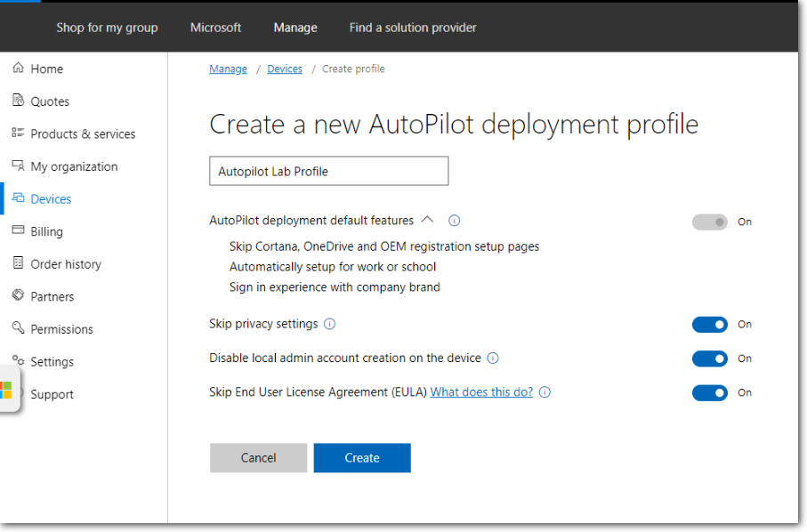Click the Products & services icon
This screenshot has height=532, width=807.
pyautogui.click(x=18, y=133)
